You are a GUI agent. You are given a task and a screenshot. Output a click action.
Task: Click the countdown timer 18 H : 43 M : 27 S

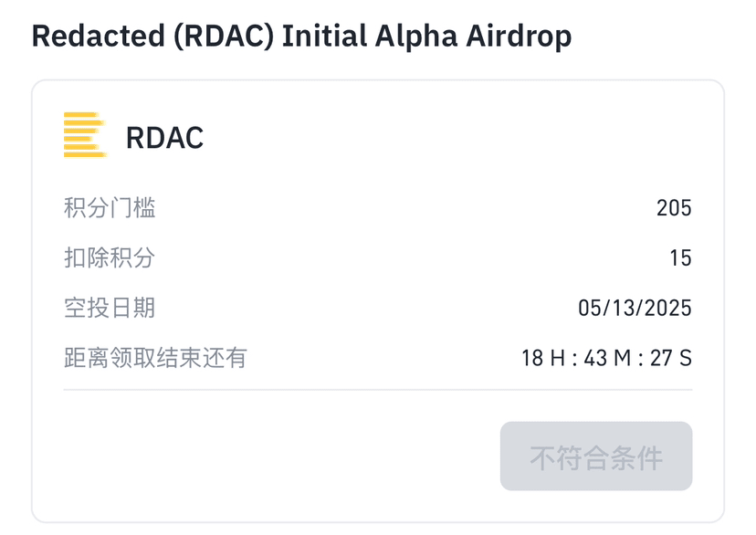(x=606, y=358)
